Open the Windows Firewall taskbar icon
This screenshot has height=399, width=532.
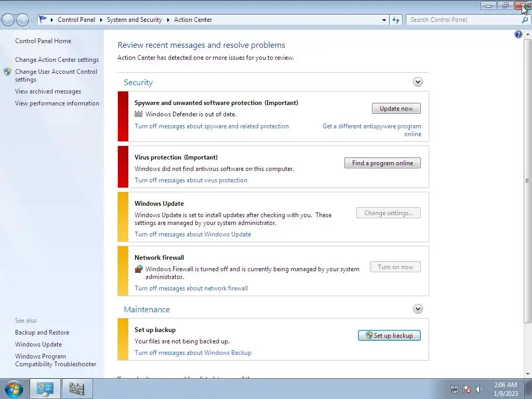(x=77, y=389)
